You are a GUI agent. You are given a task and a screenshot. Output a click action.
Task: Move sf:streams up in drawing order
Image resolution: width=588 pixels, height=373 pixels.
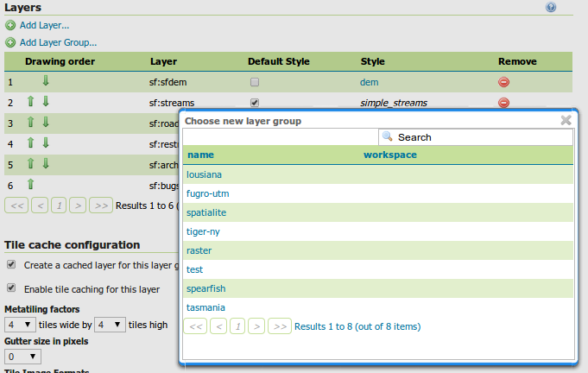pos(31,101)
